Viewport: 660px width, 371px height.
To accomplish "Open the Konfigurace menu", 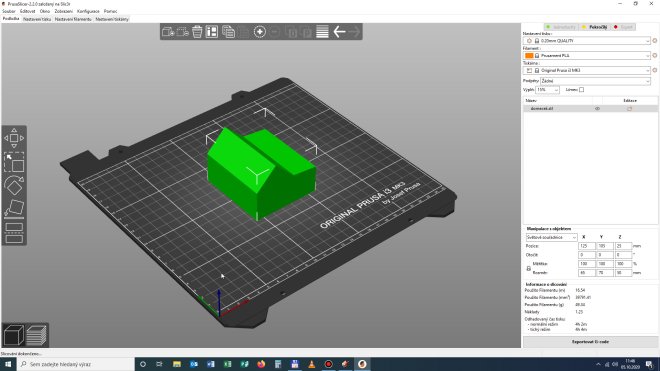I will coord(88,11).
